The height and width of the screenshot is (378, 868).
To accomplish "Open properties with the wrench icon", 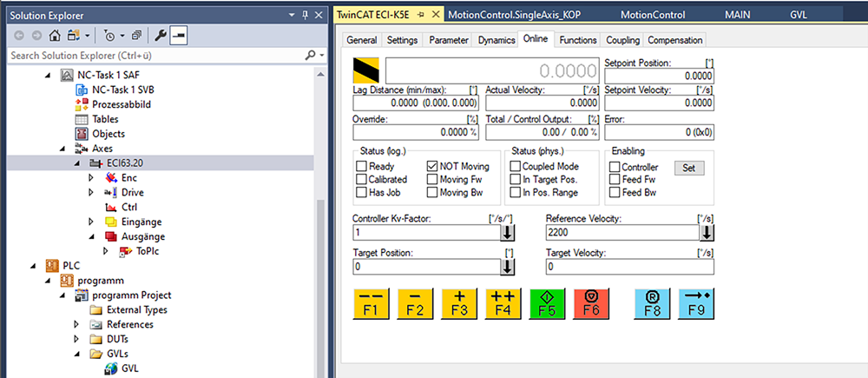I will pyautogui.click(x=160, y=36).
